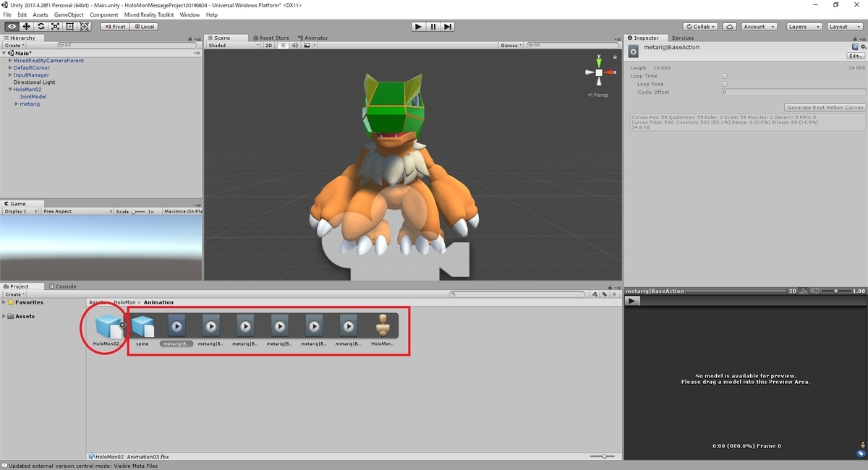Select Directional Light in Hierarchy
This screenshot has width=868, height=470.
click(34, 82)
